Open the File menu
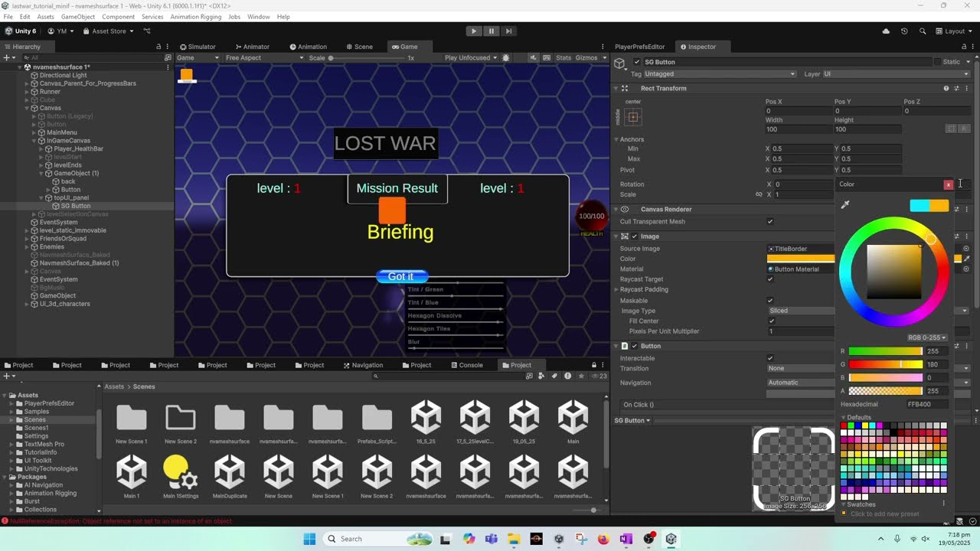Image resolution: width=980 pixels, height=551 pixels. coord(8,17)
